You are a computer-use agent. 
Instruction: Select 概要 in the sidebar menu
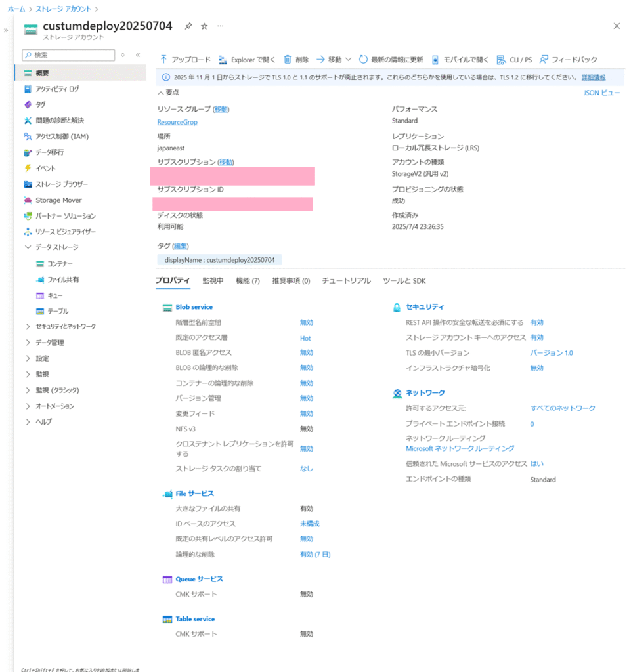[x=80, y=73]
